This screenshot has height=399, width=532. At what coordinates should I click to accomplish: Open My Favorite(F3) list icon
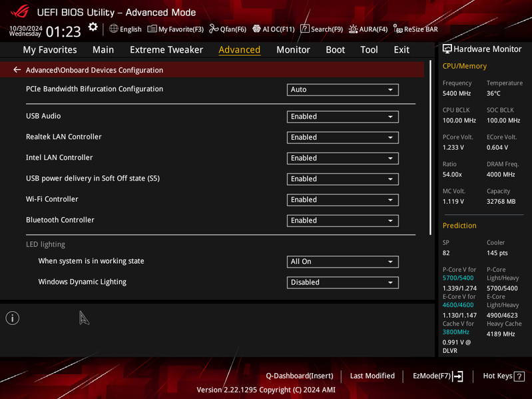tap(152, 29)
